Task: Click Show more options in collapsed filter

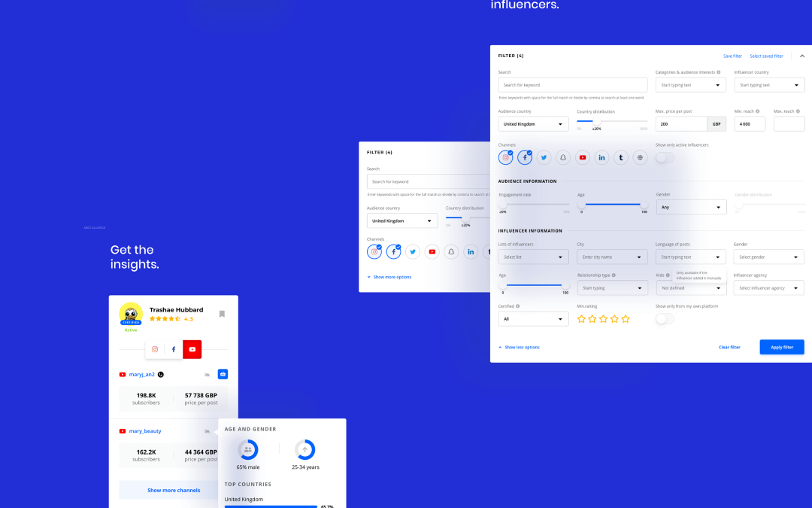Action: (389, 277)
